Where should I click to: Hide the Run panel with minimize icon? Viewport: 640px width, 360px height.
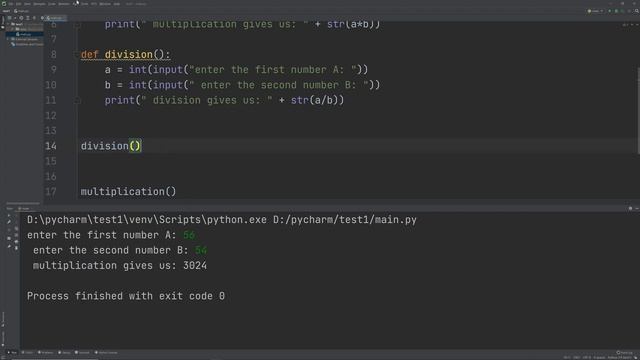pyautogui.click(x=637, y=208)
